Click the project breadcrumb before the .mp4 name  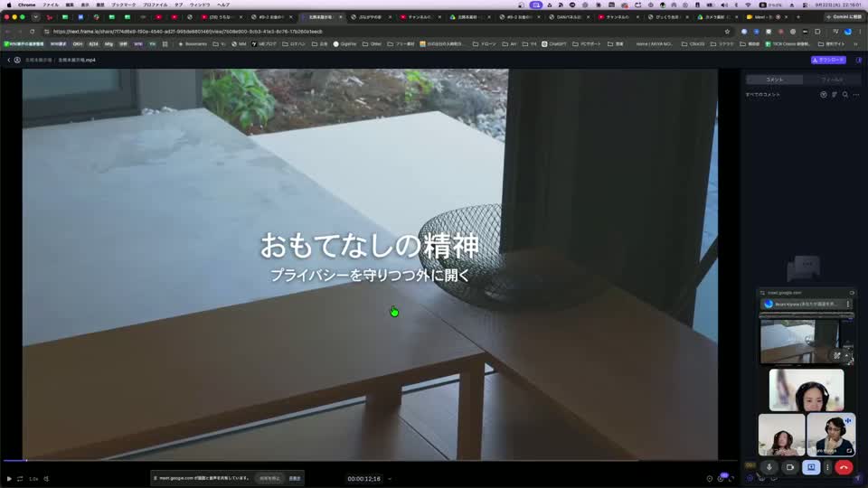[38, 60]
